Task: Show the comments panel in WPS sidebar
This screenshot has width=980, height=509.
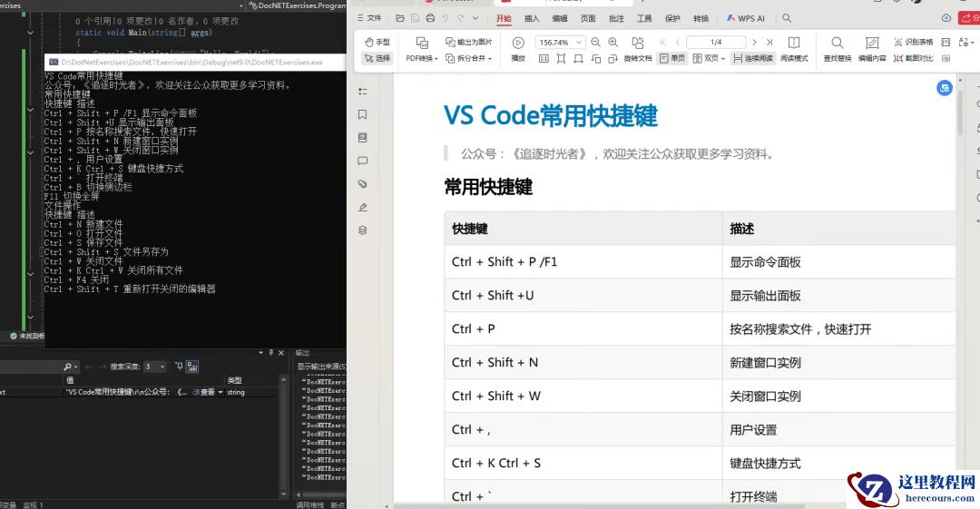Action: (x=363, y=162)
